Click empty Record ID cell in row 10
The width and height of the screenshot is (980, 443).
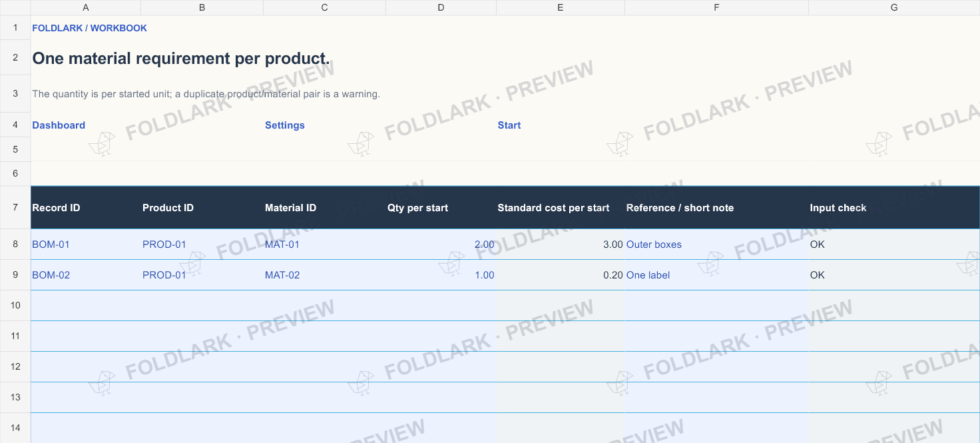pos(86,306)
